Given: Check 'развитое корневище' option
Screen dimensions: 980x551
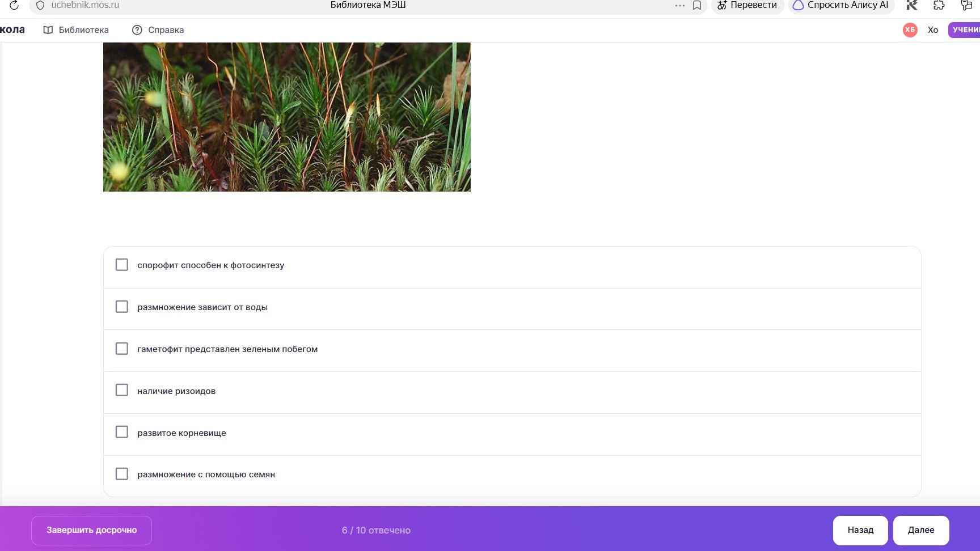Looking at the screenshot, I should (122, 432).
